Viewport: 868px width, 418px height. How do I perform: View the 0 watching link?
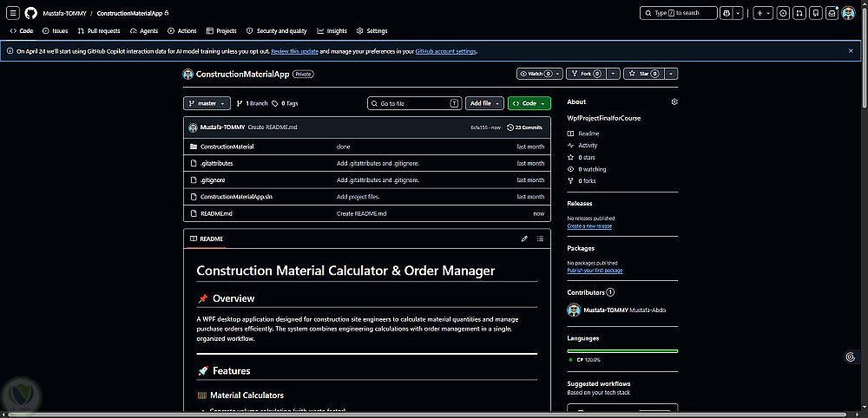(x=587, y=169)
